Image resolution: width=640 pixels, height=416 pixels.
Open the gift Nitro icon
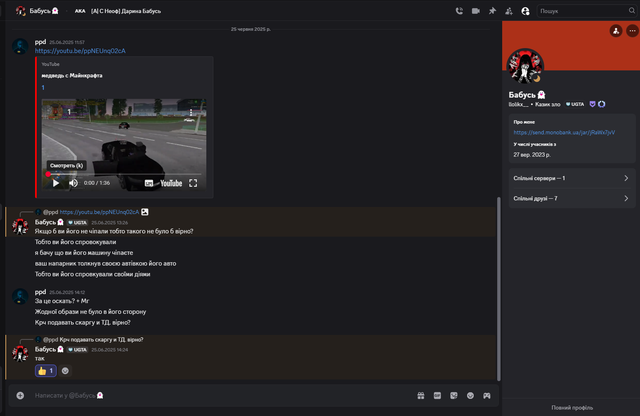(x=421, y=395)
